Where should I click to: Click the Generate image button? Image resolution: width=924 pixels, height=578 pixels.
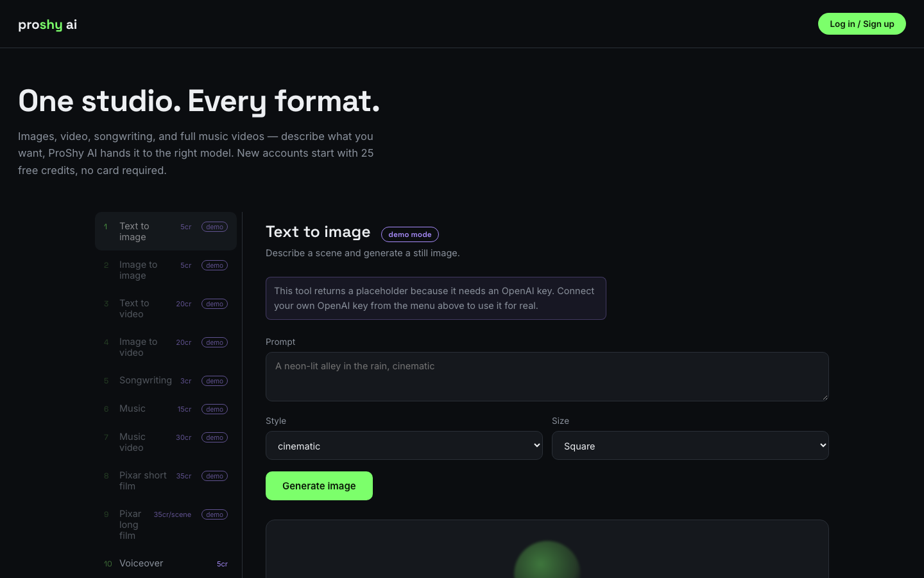[319, 486]
